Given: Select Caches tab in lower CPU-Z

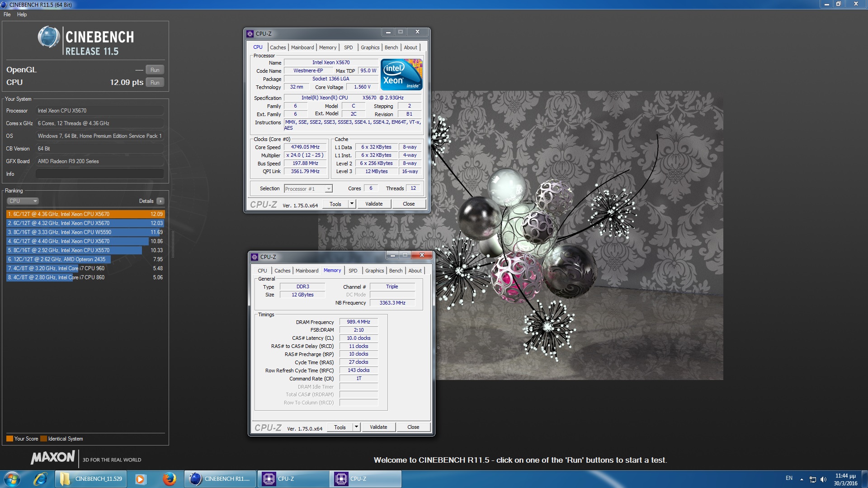Looking at the screenshot, I should click(282, 271).
